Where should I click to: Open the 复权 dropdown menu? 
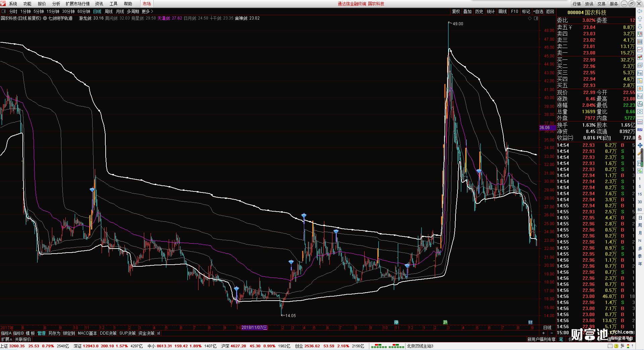click(456, 11)
